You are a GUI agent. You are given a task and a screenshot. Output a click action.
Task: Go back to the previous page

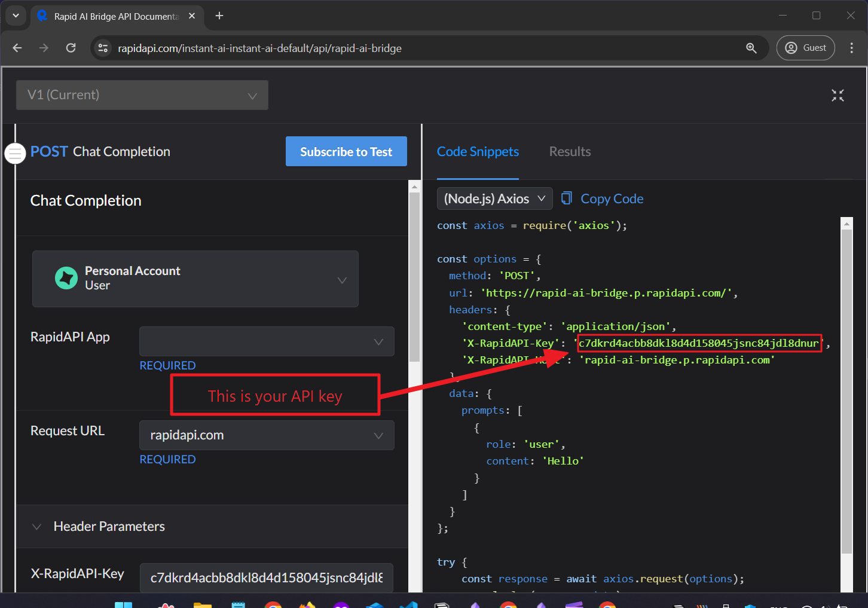coord(17,48)
